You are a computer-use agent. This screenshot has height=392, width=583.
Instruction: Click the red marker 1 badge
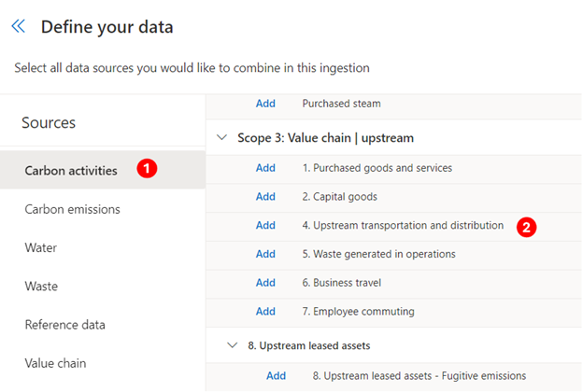coord(147,168)
